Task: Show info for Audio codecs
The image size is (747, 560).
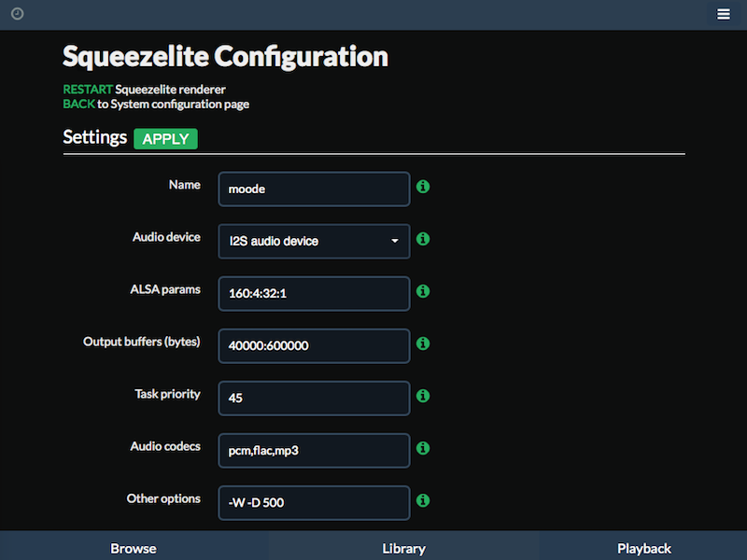Action: [x=423, y=449]
